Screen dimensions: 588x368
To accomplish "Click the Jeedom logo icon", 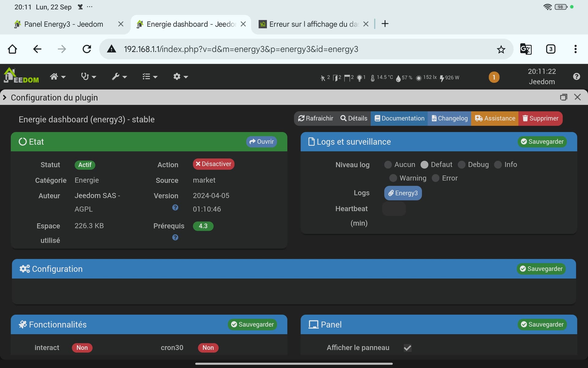I will (21, 76).
